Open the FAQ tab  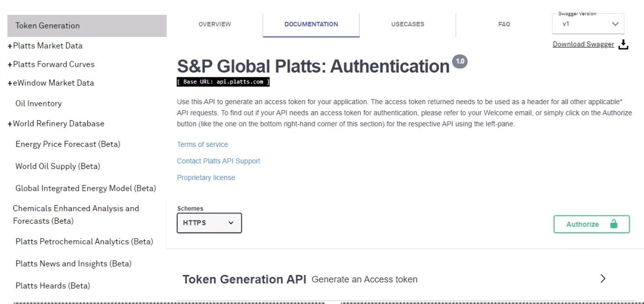[x=504, y=24]
